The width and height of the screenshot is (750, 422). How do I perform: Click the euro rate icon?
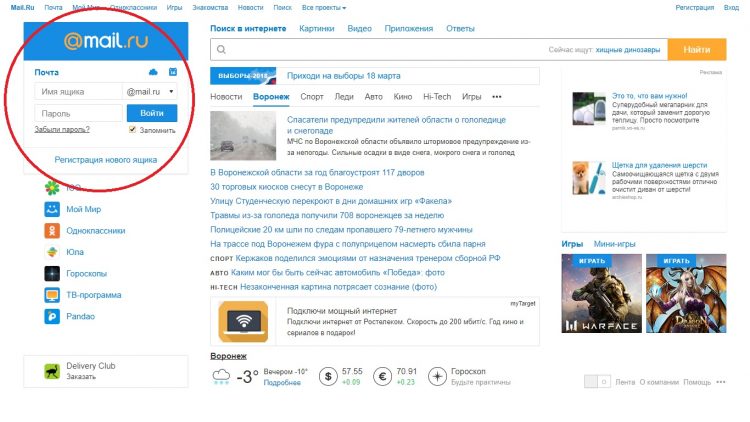pos(382,377)
